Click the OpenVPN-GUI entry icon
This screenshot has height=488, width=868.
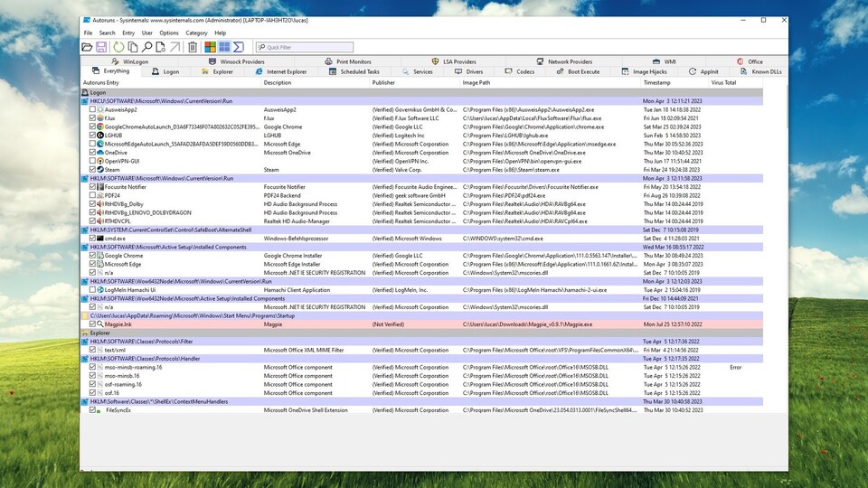(x=100, y=161)
